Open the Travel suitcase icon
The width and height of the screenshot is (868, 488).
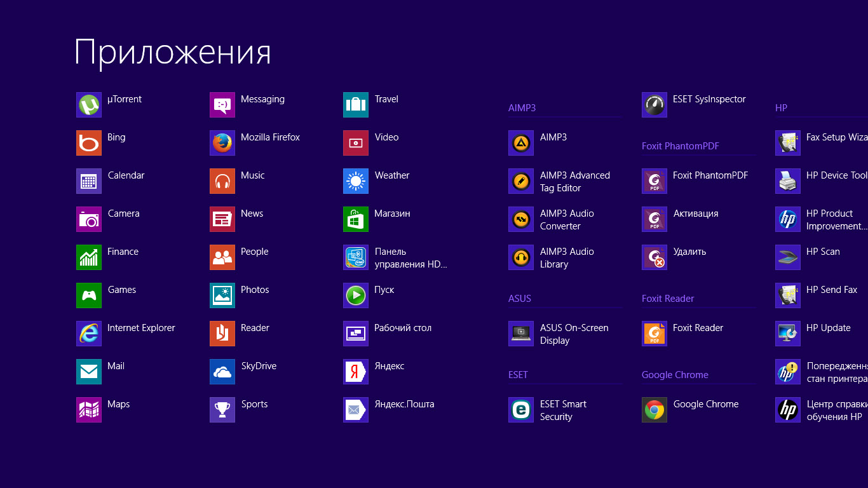pos(356,105)
